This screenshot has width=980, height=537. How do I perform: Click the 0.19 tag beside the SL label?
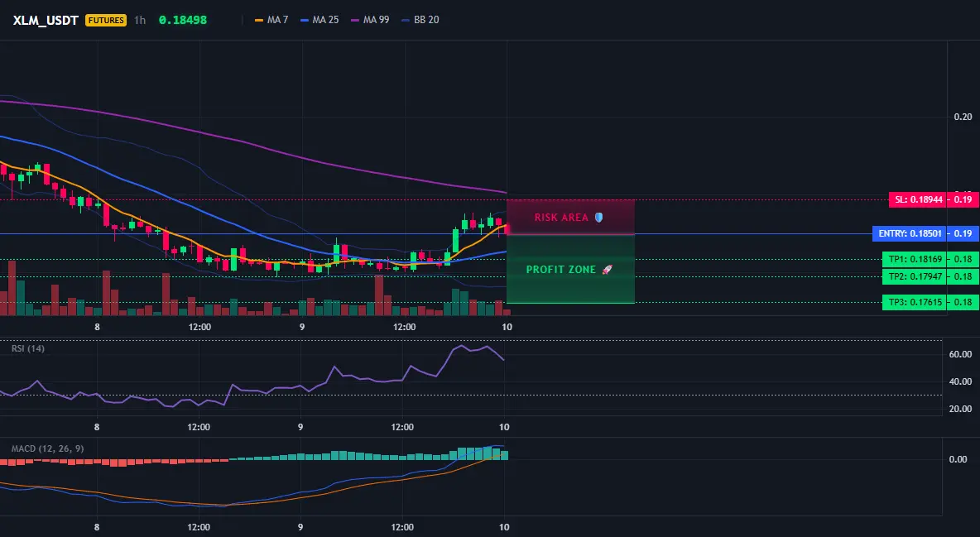(x=963, y=200)
